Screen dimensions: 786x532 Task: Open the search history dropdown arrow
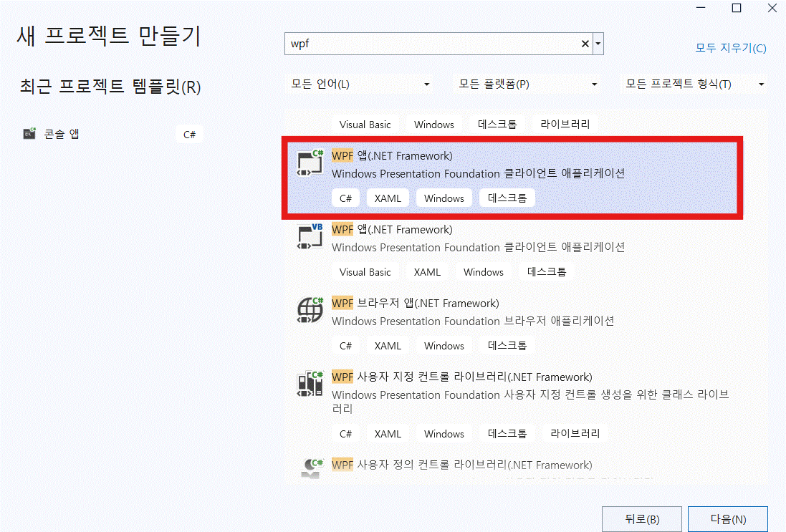[598, 44]
